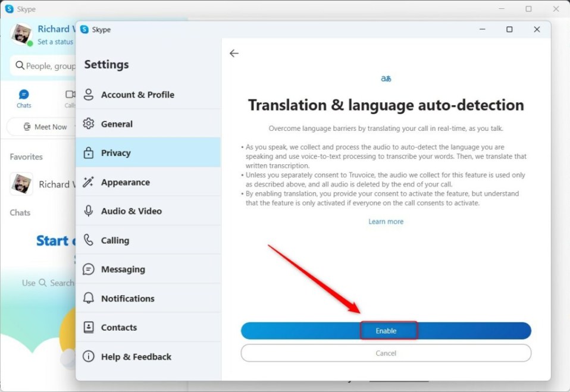Cancel the translation enable prompt
Image resolution: width=570 pixels, height=392 pixels.
pos(386,353)
